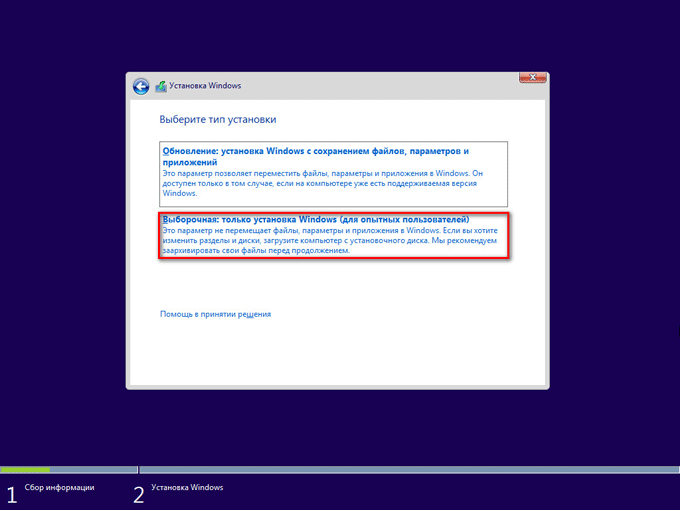Click step 2 Установка Windows label

point(187,487)
